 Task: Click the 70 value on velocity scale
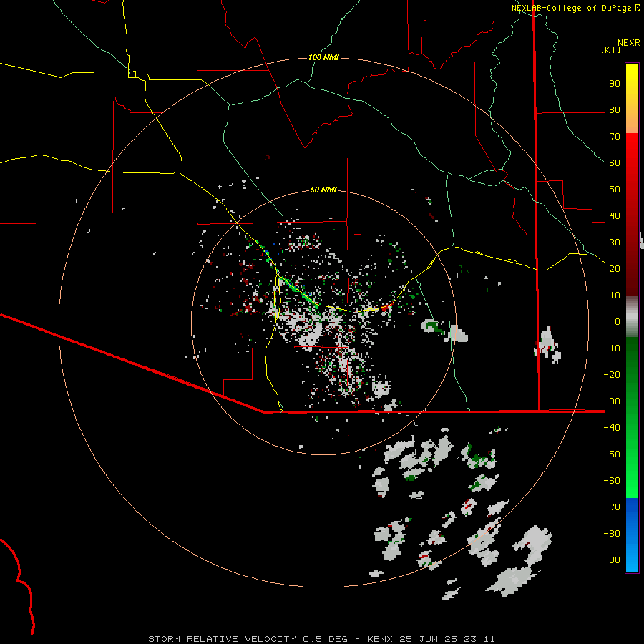coord(615,137)
